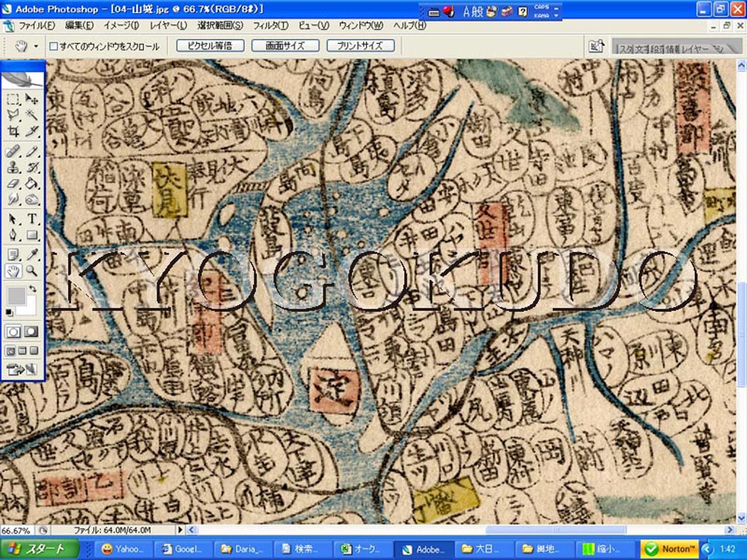Open the レイヤー menu
The height and width of the screenshot is (560, 747).
169,26
